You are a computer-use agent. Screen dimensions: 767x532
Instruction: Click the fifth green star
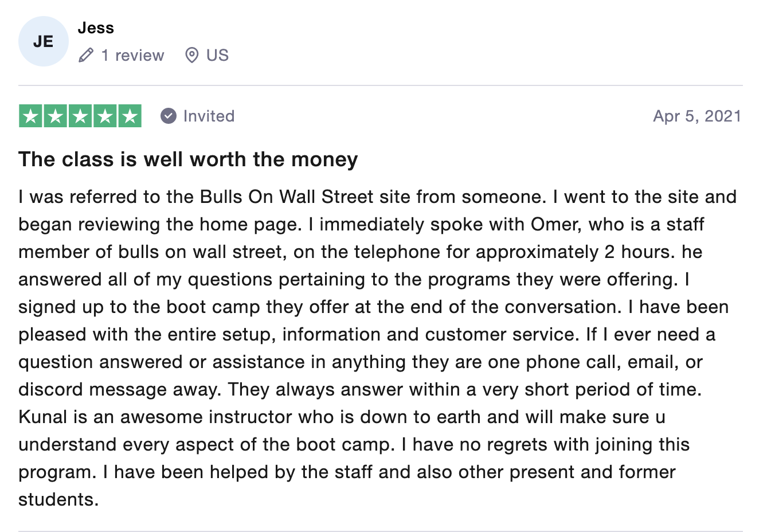pos(130,116)
